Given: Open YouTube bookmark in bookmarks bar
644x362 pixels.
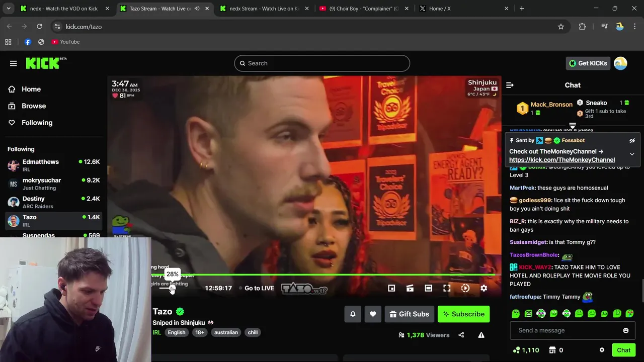Looking at the screenshot, I should (x=65, y=42).
